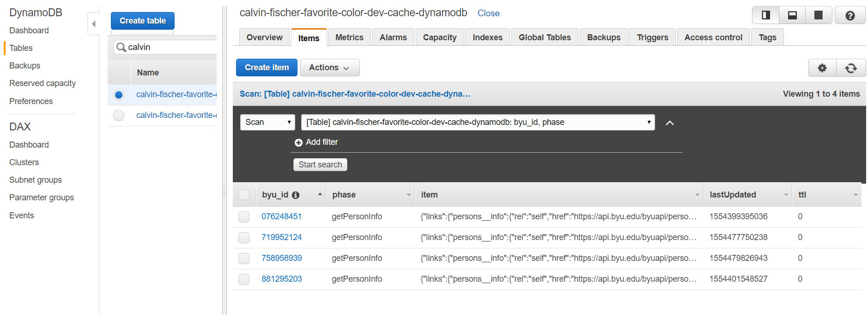The width and height of the screenshot is (868, 315).
Task: Open Tables in the sidebar
Action: (x=21, y=48)
